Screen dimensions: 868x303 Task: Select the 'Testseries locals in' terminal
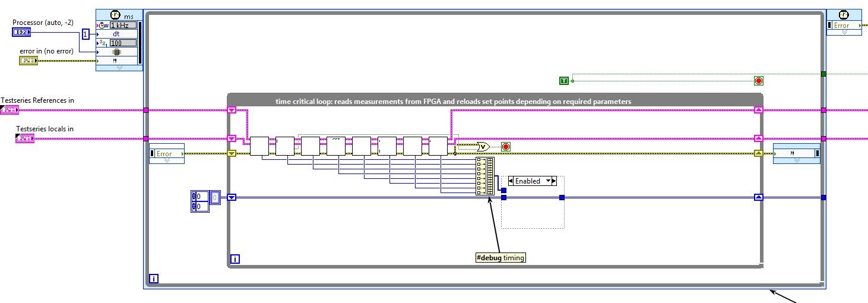pyautogui.click(x=25, y=138)
